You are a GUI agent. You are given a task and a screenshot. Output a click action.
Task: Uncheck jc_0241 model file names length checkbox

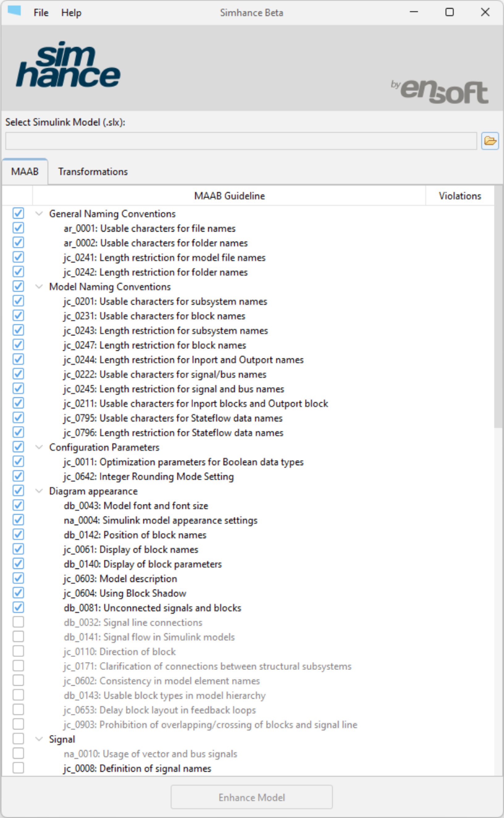tap(18, 257)
